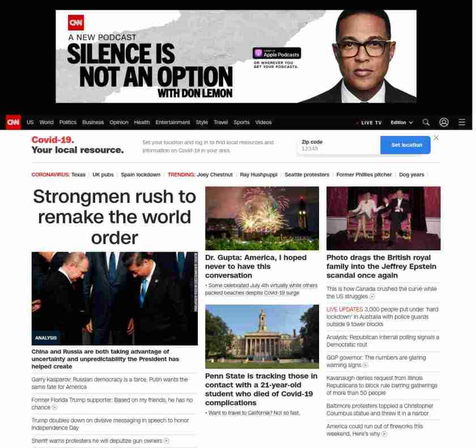Open the search magnifier icon

pyautogui.click(x=426, y=122)
